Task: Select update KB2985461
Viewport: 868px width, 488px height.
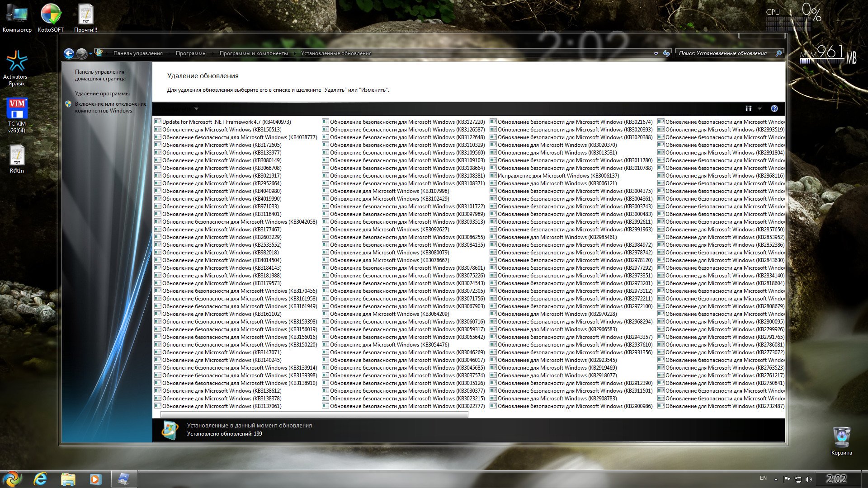Action: (553, 237)
